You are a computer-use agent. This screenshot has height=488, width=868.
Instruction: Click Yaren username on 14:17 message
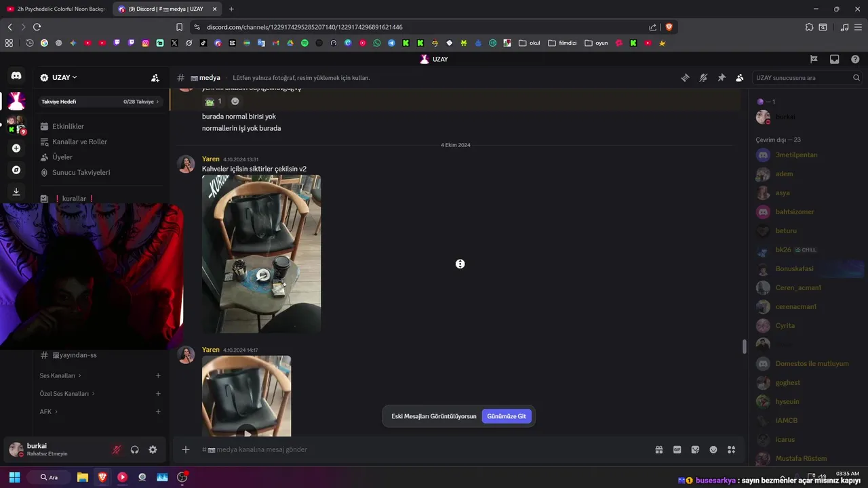pos(210,350)
